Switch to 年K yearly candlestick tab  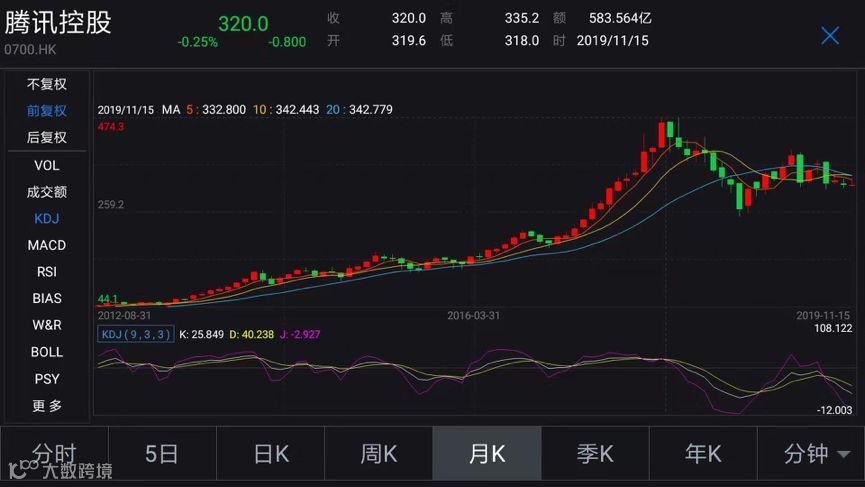coord(703,454)
